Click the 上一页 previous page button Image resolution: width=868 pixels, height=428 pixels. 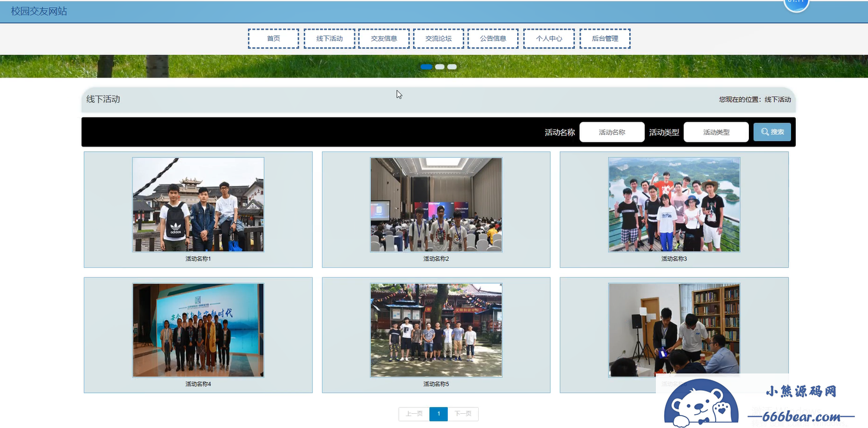tap(414, 414)
